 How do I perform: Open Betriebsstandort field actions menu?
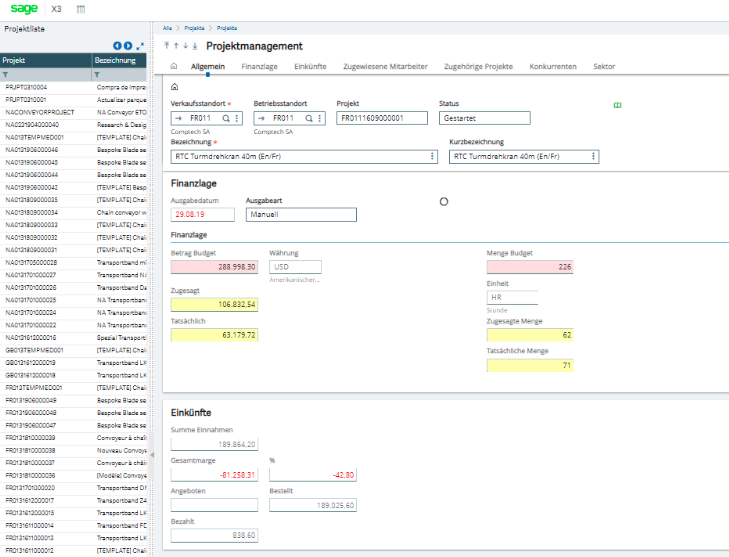coord(319,118)
